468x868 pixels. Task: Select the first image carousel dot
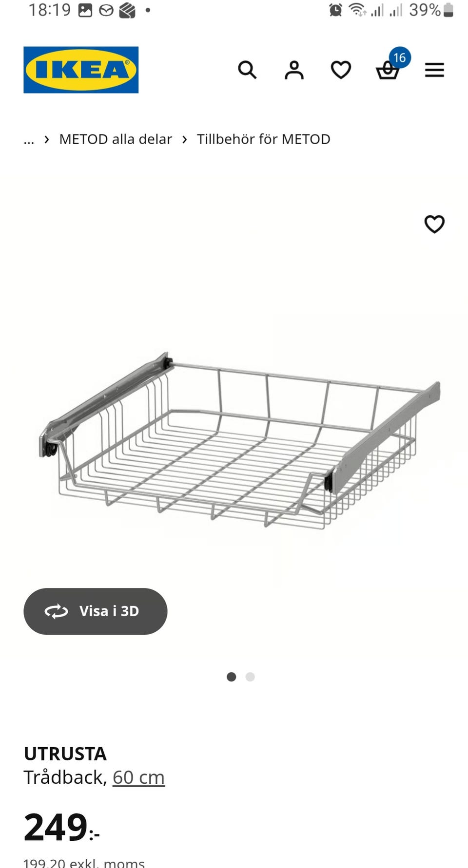(232, 677)
